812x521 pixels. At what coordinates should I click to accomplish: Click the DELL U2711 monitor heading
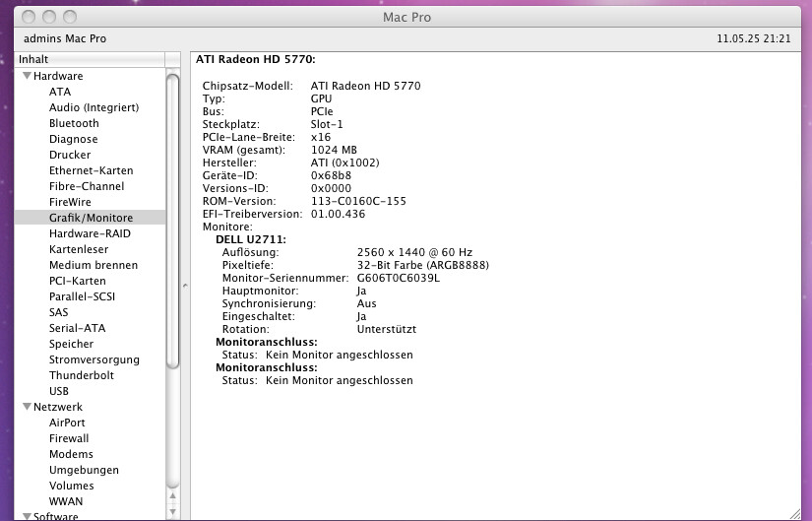click(x=251, y=239)
